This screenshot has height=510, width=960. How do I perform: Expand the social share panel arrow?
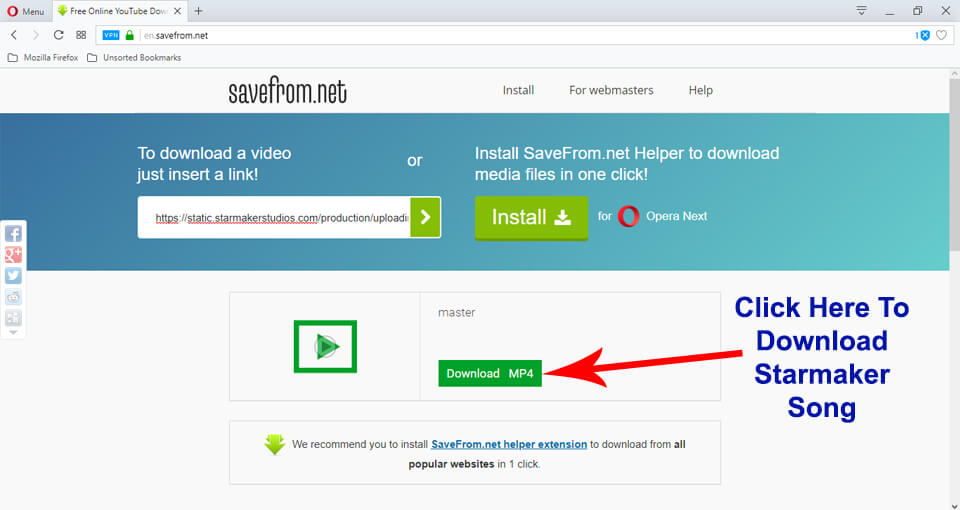13,332
